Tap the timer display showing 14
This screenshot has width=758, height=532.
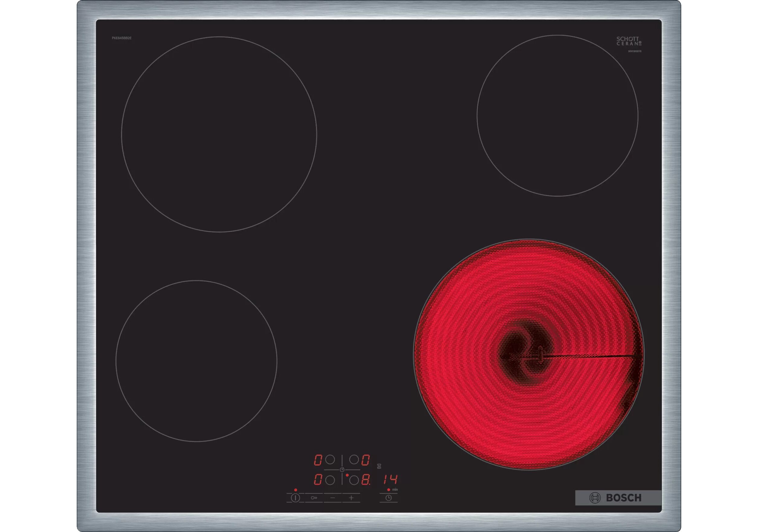[390, 479]
